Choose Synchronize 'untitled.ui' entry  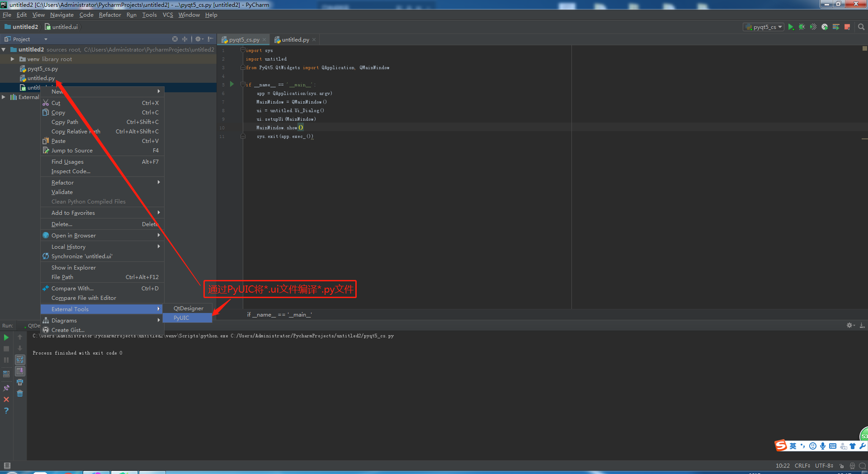coord(102,256)
